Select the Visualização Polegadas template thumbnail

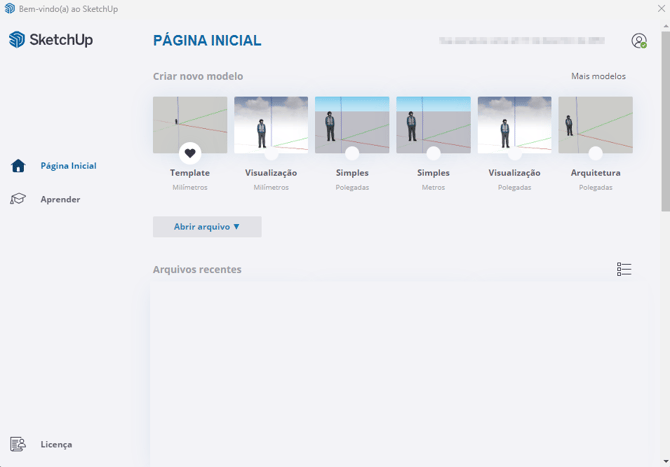click(514, 122)
